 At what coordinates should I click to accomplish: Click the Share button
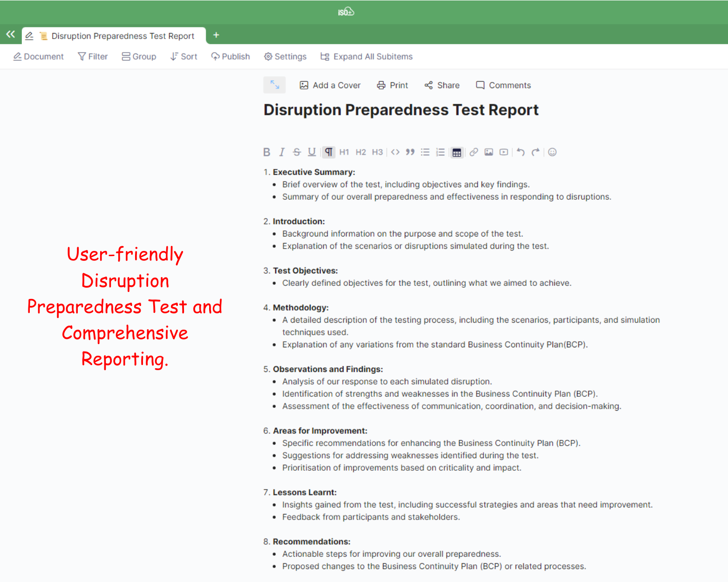click(x=442, y=85)
